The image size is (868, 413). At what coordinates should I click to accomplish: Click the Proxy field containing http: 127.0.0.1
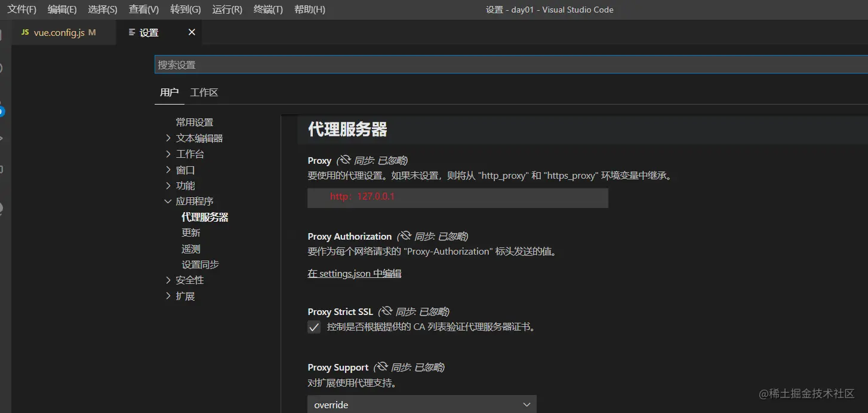click(458, 198)
